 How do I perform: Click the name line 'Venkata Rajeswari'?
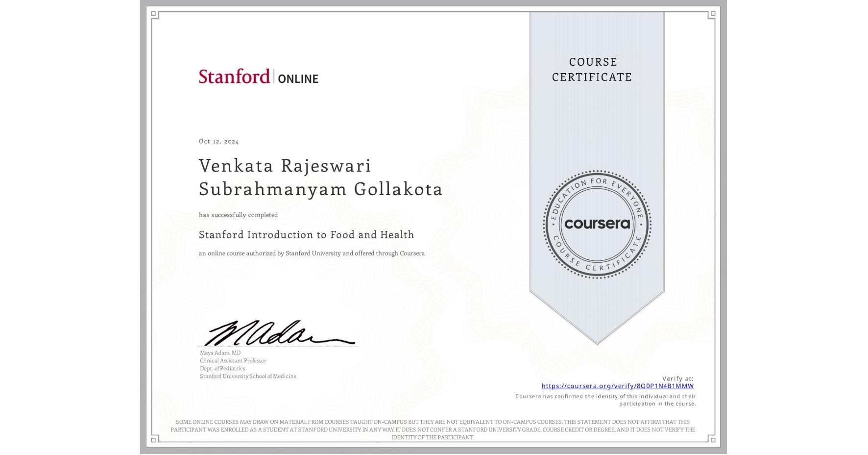pos(285,166)
